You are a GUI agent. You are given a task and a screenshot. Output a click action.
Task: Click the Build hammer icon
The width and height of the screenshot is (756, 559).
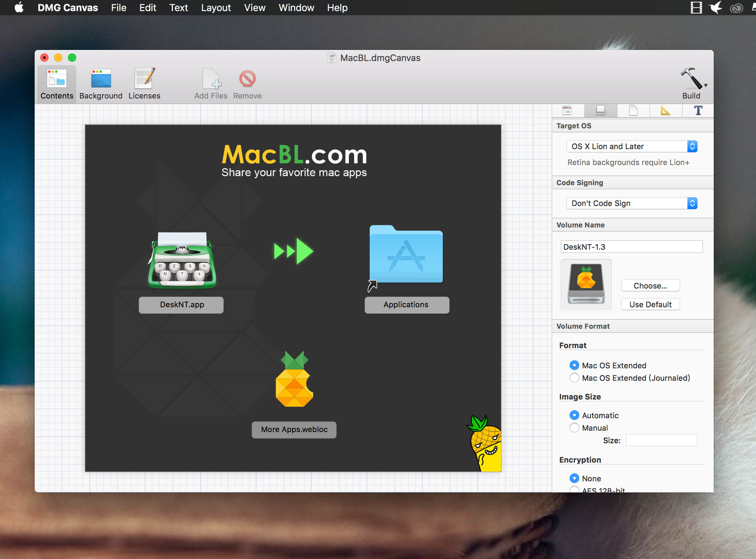(x=691, y=79)
